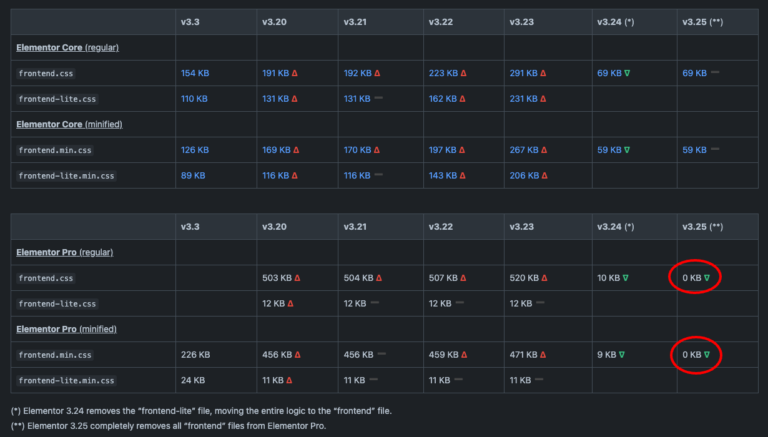The image size is (768, 437).
Task: Select the frontend-lite.min.css label in Core table
Action: pos(66,175)
